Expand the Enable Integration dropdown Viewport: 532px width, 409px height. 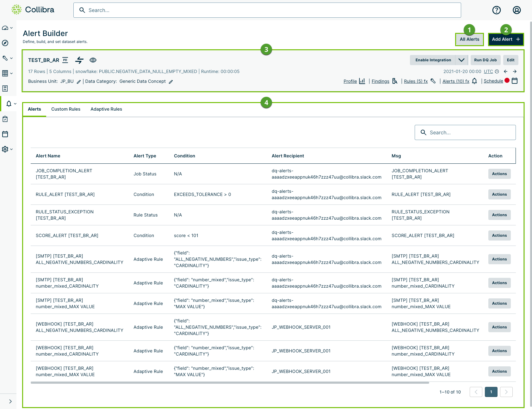click(461, 60)
